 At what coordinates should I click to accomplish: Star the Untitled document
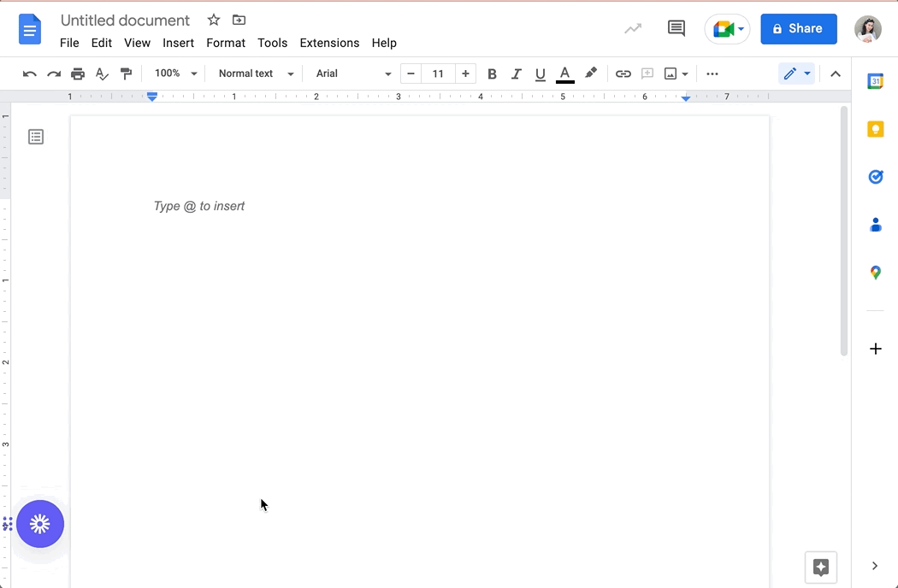coord(214,20)
